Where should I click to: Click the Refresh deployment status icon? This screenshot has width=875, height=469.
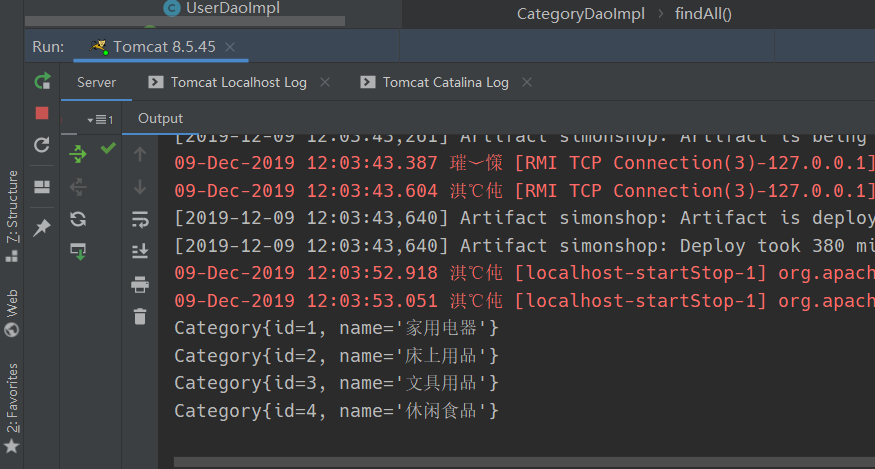[x=78, y=218]
